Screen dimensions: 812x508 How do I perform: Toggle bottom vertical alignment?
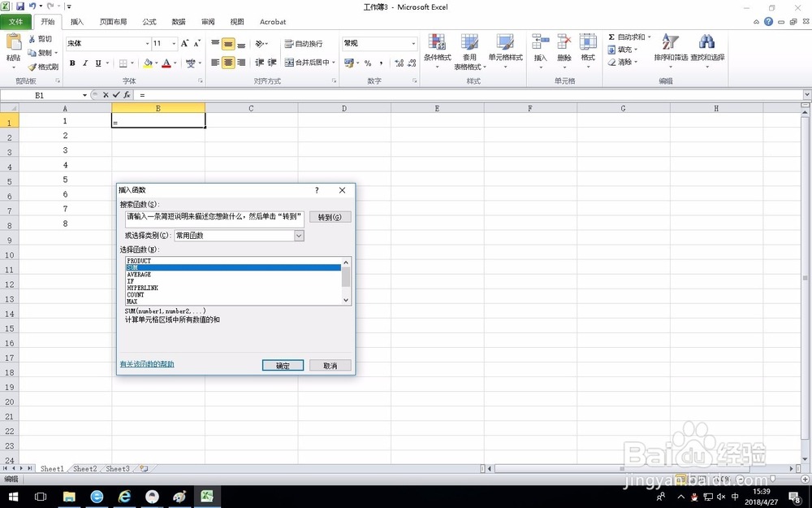[241, 44]
